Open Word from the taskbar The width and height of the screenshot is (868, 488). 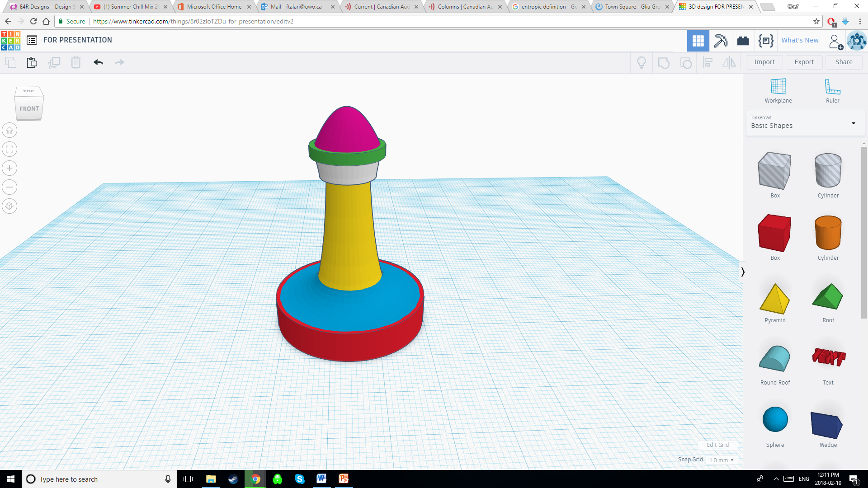pyautogui.click(x=321, y=479)
